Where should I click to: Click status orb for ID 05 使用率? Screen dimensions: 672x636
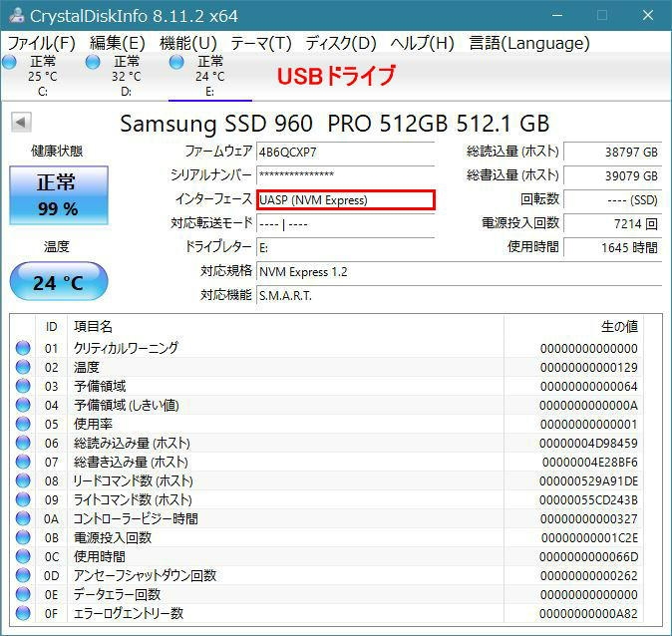tap(23, 424)
